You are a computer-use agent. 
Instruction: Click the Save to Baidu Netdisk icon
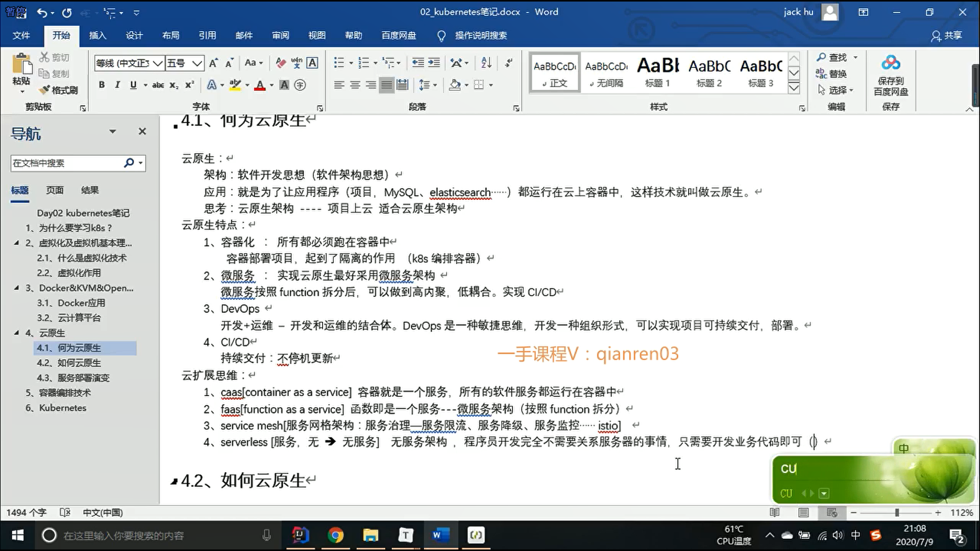coord(891,63)
